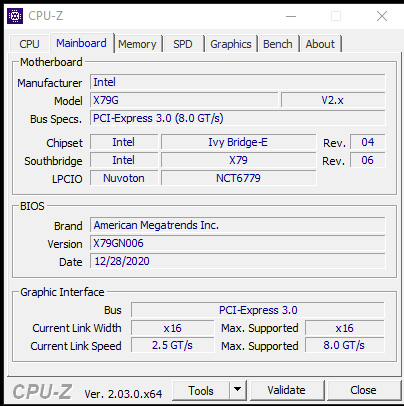Select the Mainboard tab
This screenshot has width=404, height=406.
pyautogui.click(x=81, y=43)
